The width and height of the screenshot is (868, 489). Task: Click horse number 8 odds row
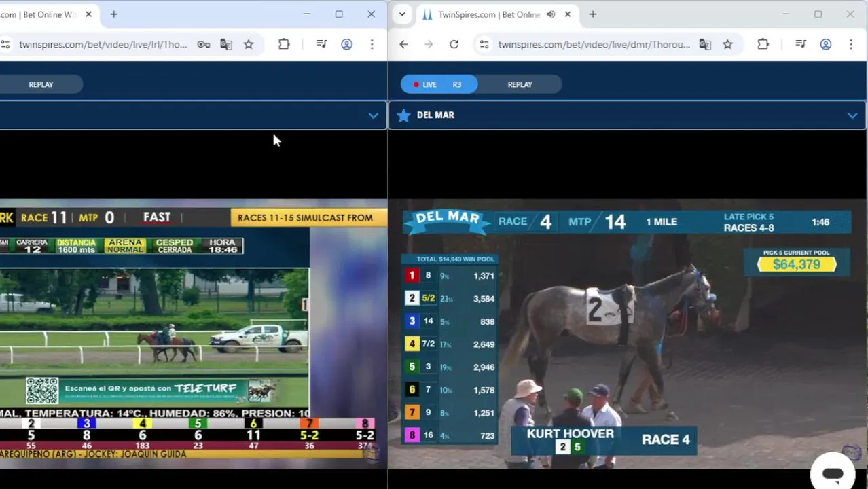tap(450, 435)
